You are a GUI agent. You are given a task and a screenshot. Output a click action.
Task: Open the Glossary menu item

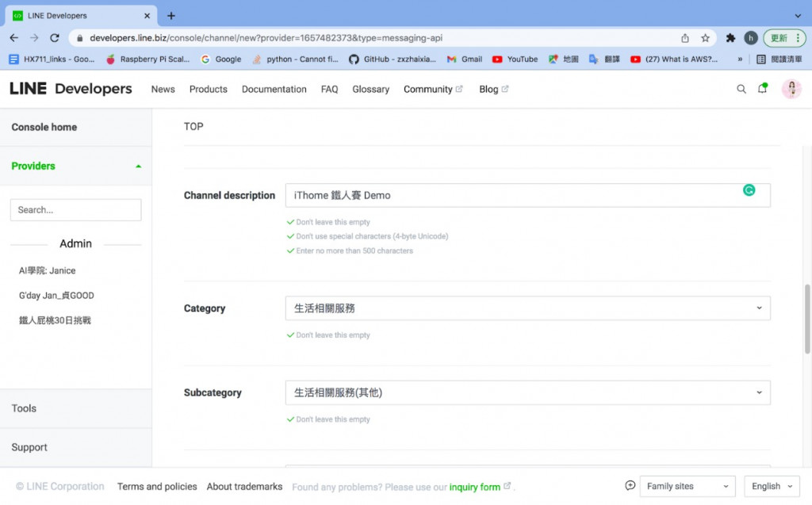[371, 89]
